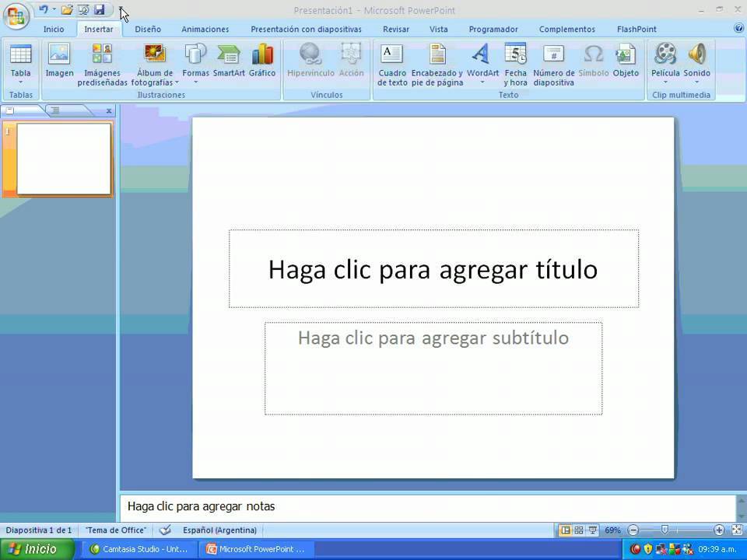Switch to the Animaciones tab
The width and height of the screenshot is (747, 560).
205,30
